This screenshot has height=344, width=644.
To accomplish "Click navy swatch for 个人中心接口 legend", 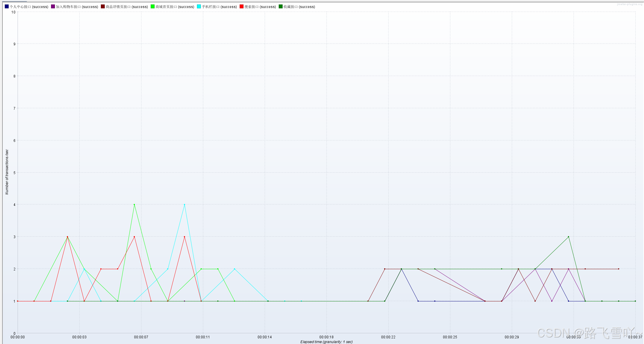I will (7, 7).
